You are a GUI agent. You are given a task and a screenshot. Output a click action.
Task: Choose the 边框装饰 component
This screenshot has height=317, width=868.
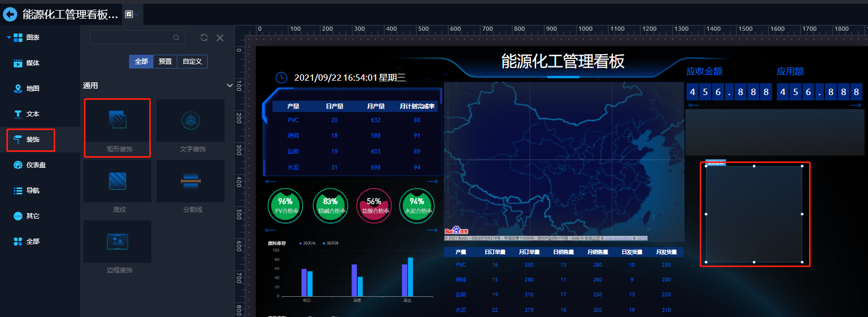pos(117,249)
